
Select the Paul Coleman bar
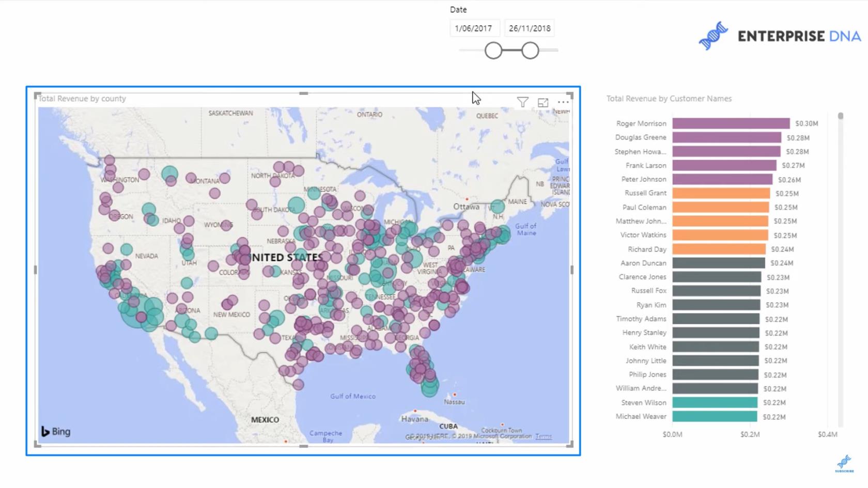[x=721, y=207]
